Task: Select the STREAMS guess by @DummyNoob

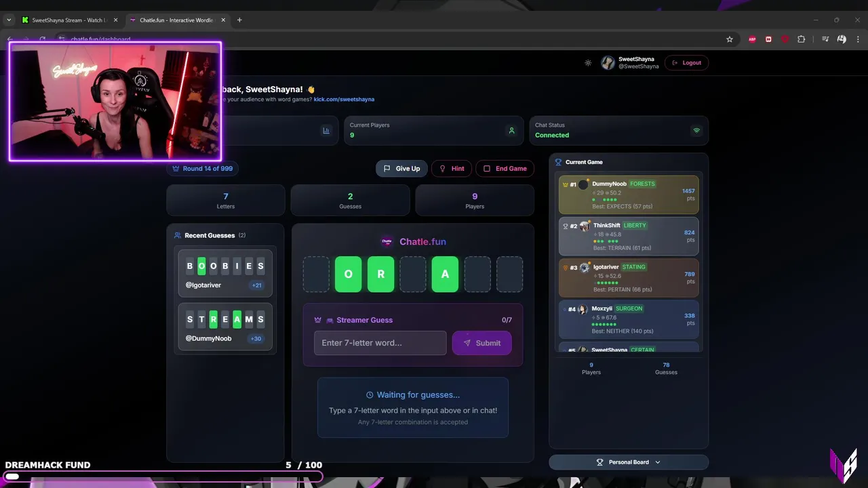Action: 225,327
